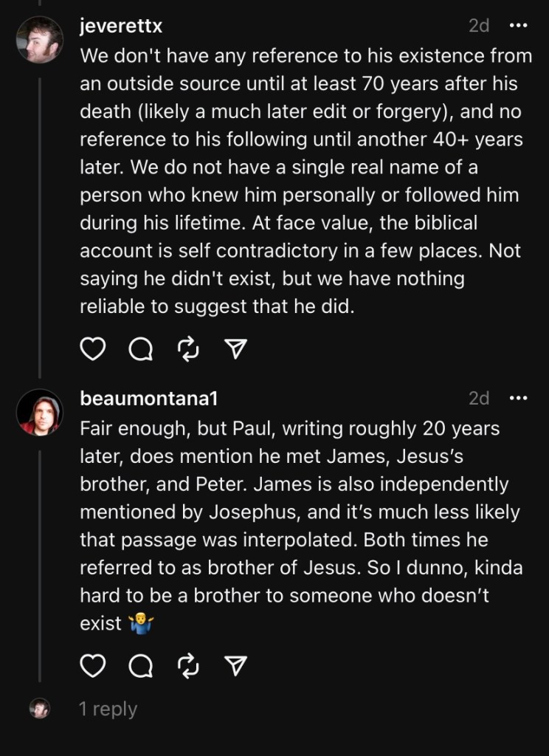The image size is (549, 756).
Task: Open jeverettx's post text about outside sources
Action: tap(300, 181)
